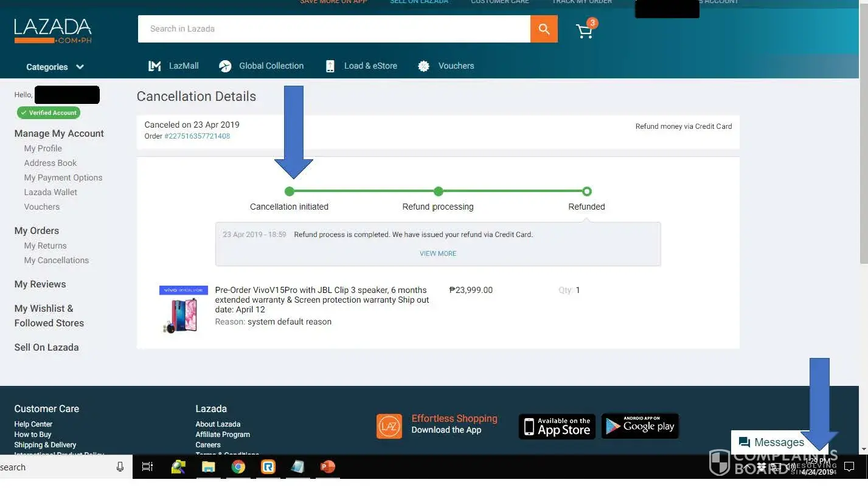Click the ₱23,999.00 price text
Viewport: 868px width, 488px height.
(471, 290)
